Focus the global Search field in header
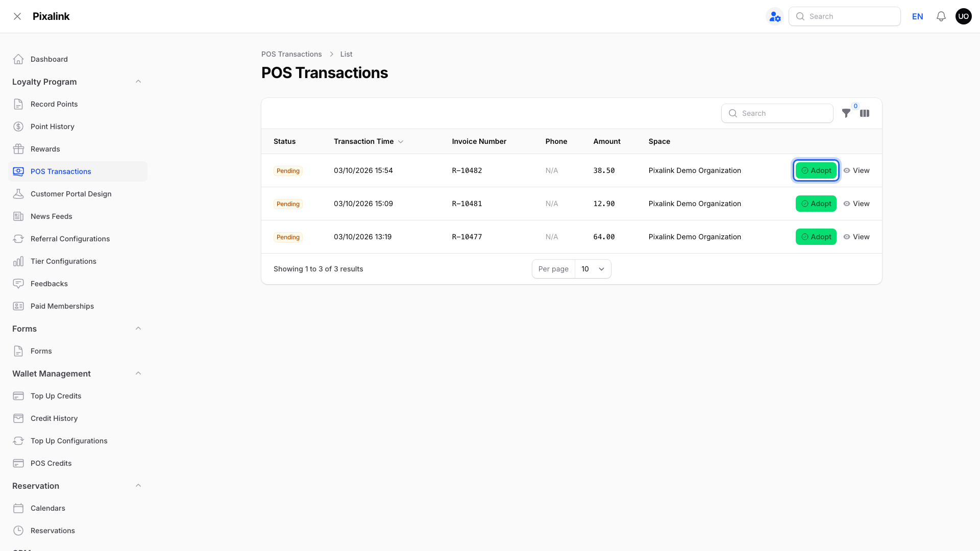This screenshot has height=551, width=980. click(844, 16)
